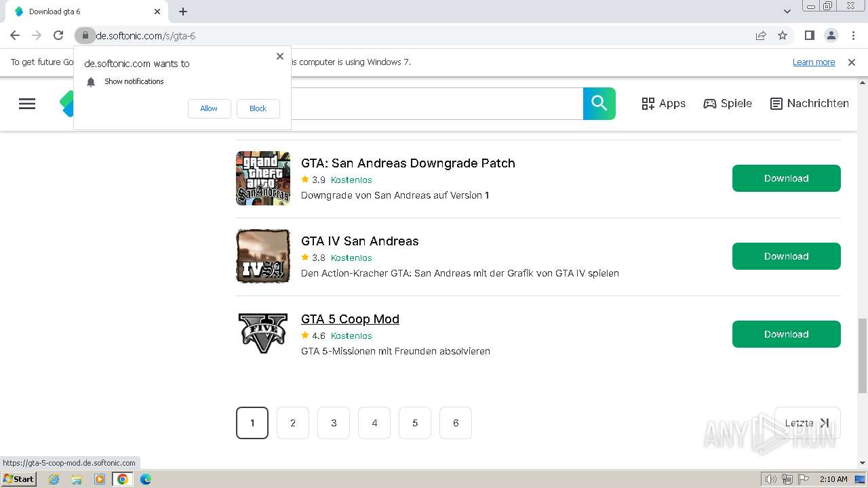
Task: Close the notification permission popup
Action: 280,56
